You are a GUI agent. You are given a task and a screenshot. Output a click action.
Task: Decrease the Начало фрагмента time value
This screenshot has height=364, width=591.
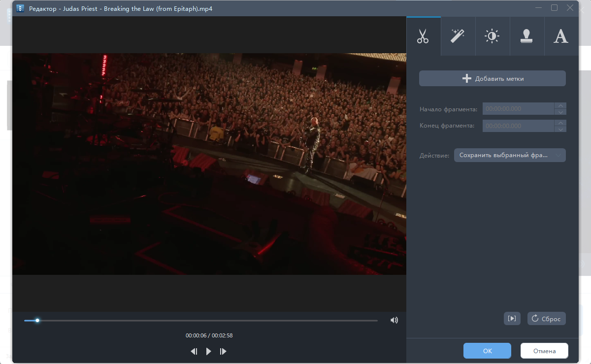point(560,112)
